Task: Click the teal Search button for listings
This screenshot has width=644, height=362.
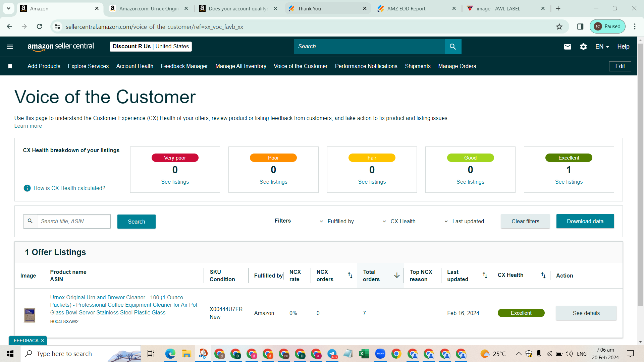Action: coord(137,222)
